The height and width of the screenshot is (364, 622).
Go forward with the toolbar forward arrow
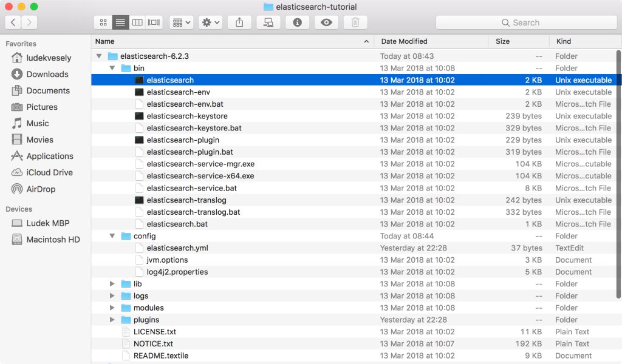coord(29,22)
